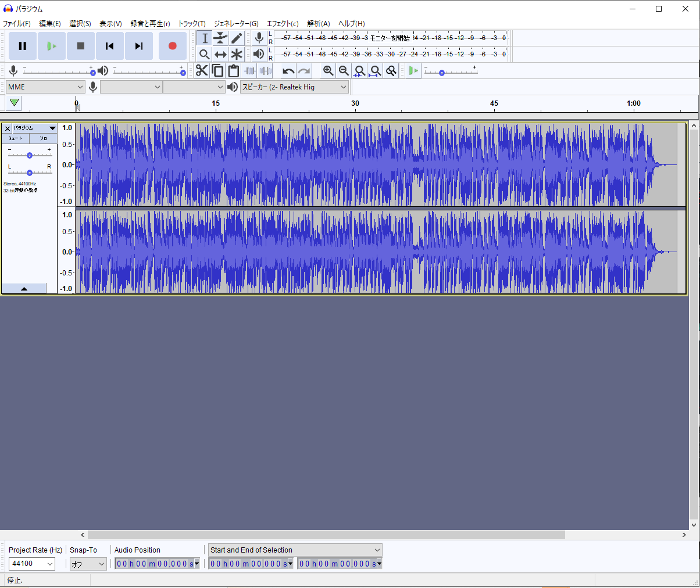The height and width of the screenshot is (588, 700).
Task: Open the 表示(V) menu
Action: (x=110, y=24)
